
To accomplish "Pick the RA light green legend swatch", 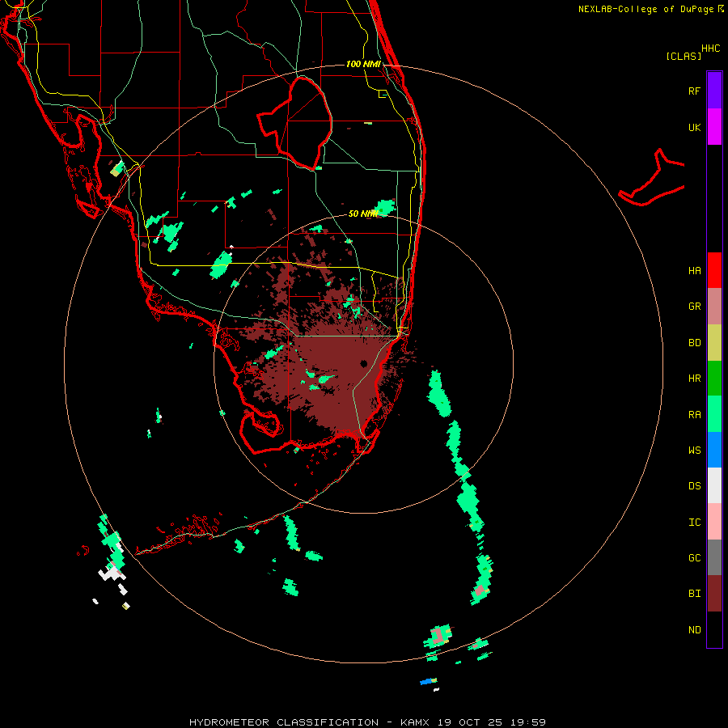I will (x=714, y=414).
